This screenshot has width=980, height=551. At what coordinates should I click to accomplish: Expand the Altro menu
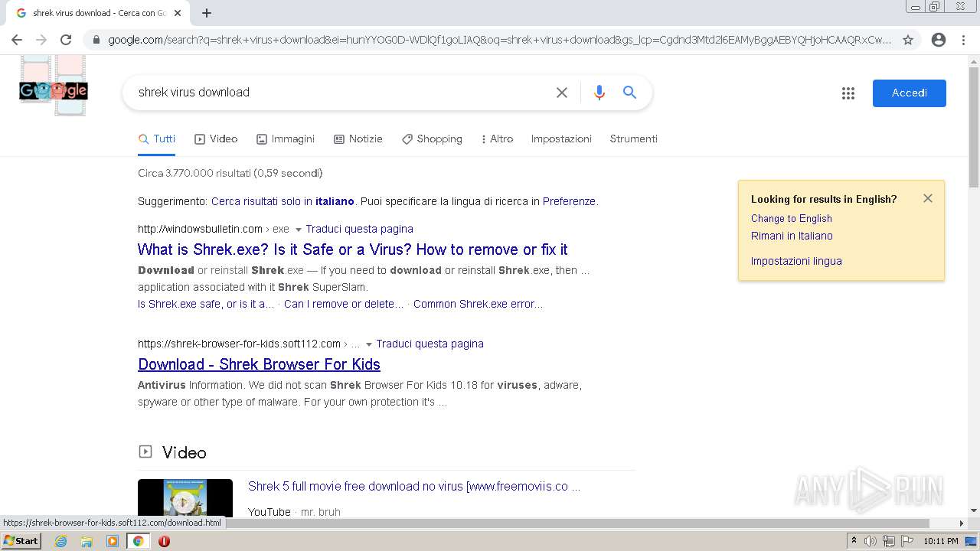(497, 139)
